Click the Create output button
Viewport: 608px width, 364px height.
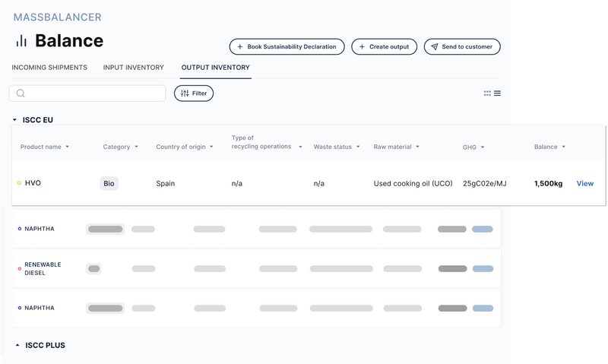(383, 47)
